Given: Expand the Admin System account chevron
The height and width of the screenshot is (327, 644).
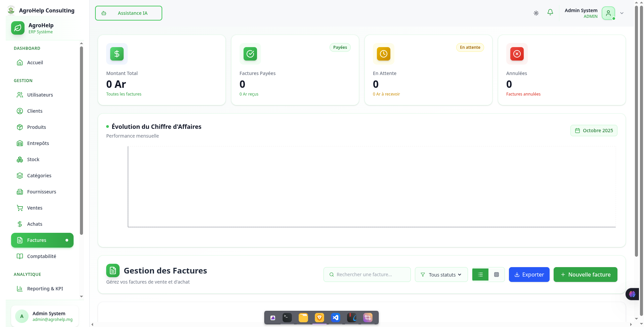Looking at the screenshot, I should click(622, 13).
